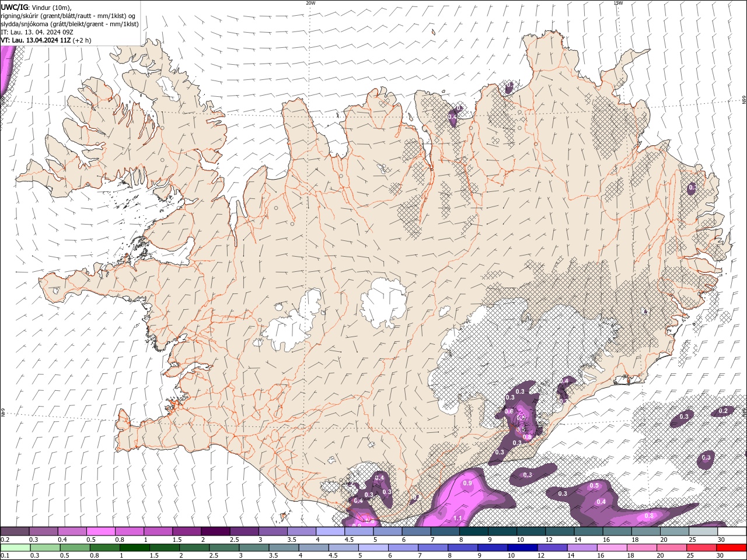The width and height of the screenshot is (747, 560).
Task: Click the snow legend swatch labeled 0.2
Action: tap(15, 531)
